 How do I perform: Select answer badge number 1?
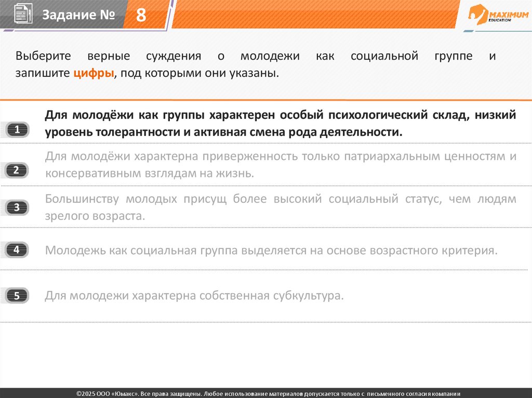[x=17, y=130]
